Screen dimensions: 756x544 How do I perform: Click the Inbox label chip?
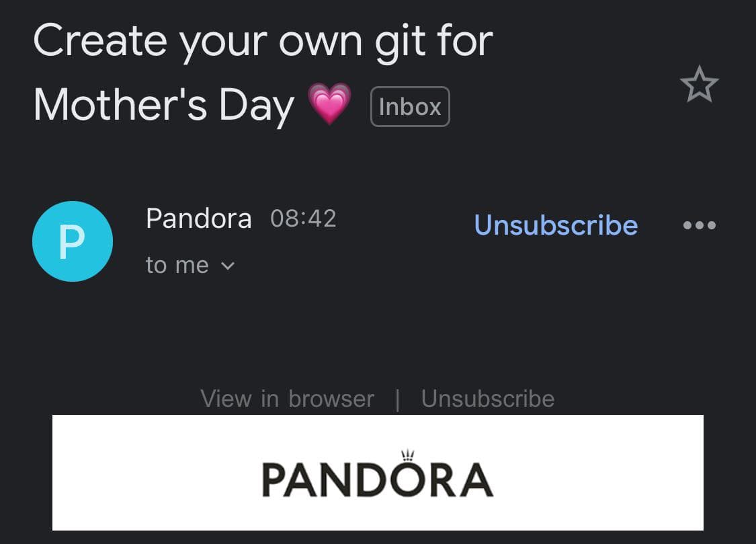[409, 106]
